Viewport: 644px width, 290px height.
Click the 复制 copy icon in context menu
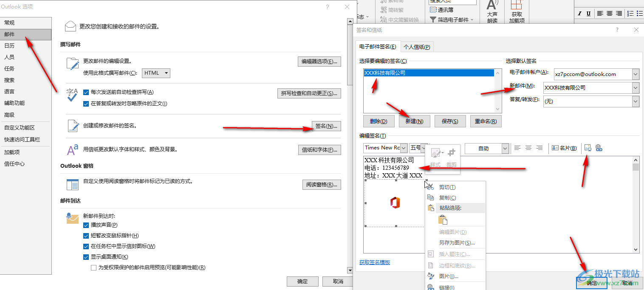(430, 197)
